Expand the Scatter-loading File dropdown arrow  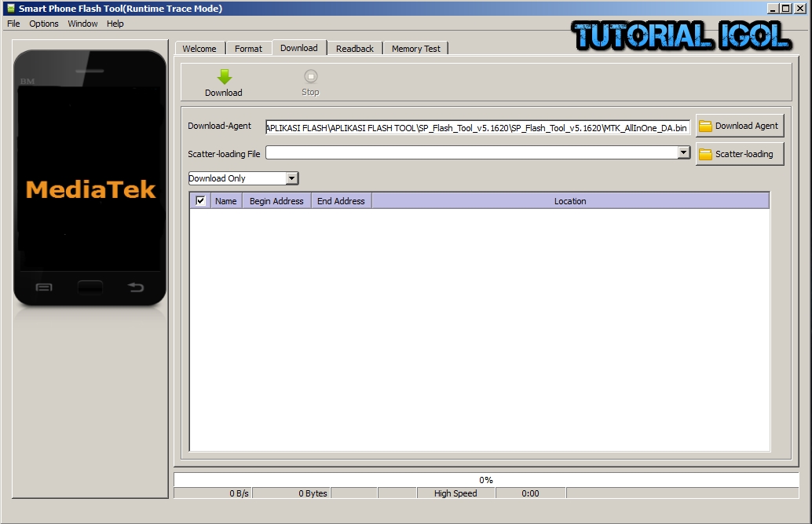click(x=684, y=152)
